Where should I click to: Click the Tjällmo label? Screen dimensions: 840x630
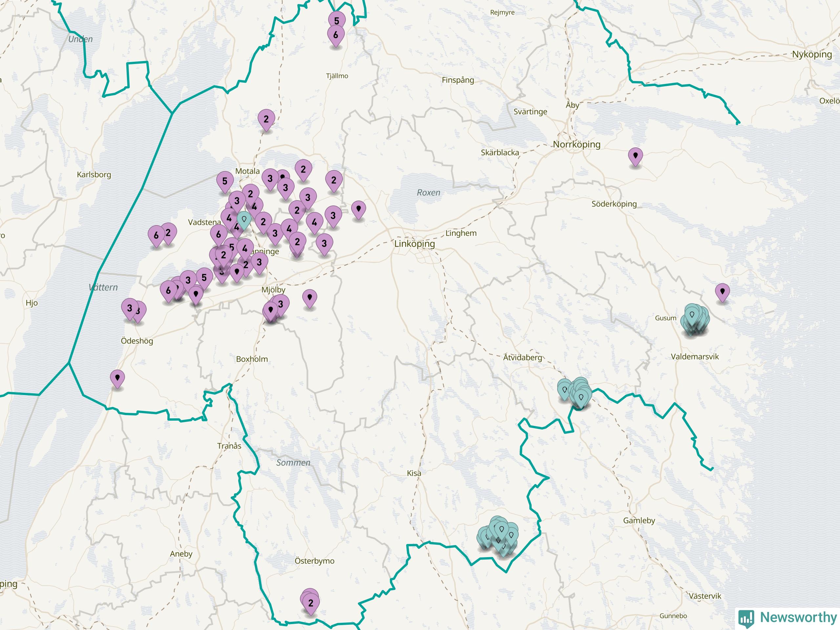pyautogui.click(x=337, y=76)
